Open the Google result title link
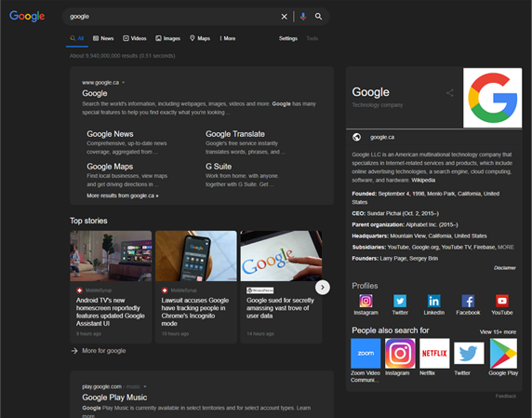The width and height of the screenshot is (532, 418). [95, 93]
